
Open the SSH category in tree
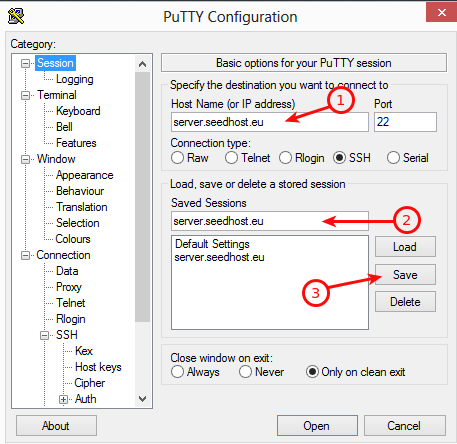pos(67,335)
